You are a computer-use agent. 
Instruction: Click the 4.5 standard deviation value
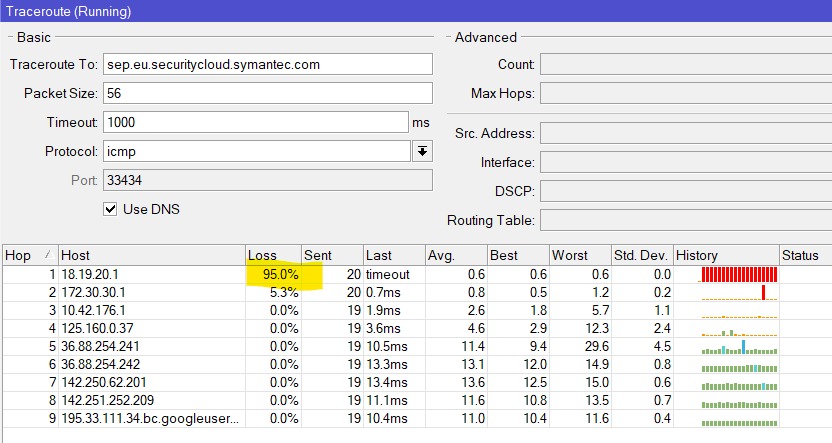pos(662,346)
